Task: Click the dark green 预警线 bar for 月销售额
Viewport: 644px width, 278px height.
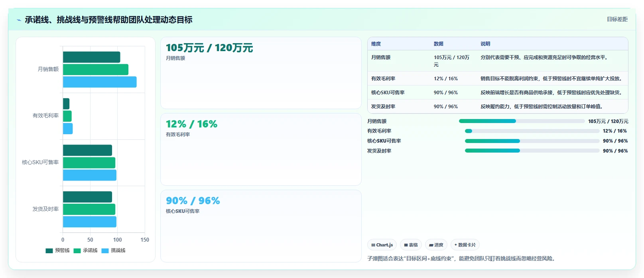Action: pyautogui.click(x=91, y=57)
